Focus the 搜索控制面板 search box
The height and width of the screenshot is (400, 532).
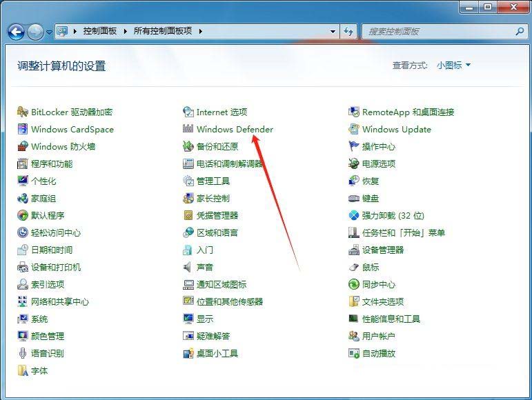tap(444, 32)
